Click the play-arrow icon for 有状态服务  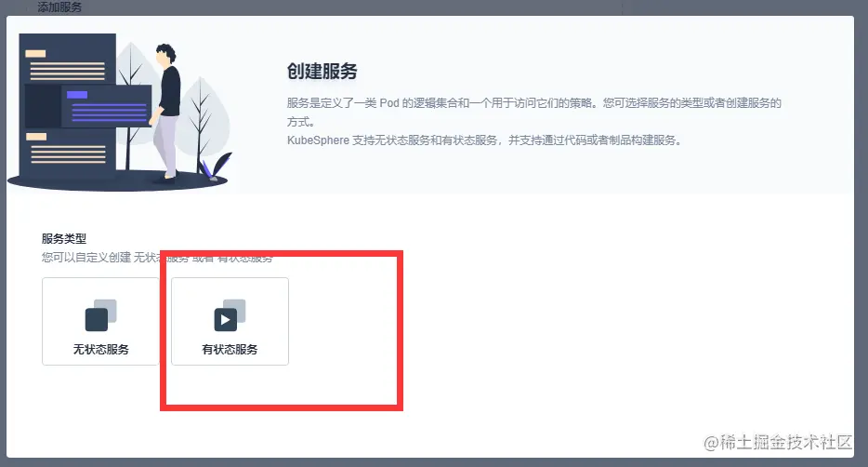point(225,320)
